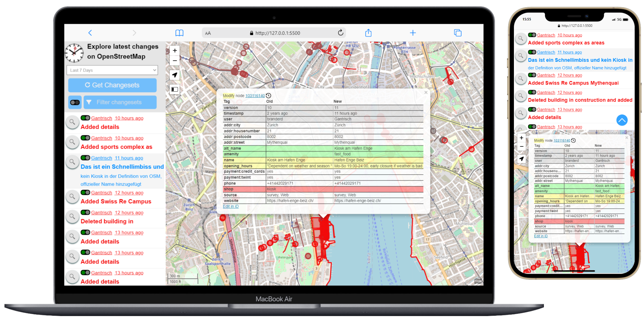Click the locate-me arrow on MacBook map

[x=175, y=75]
